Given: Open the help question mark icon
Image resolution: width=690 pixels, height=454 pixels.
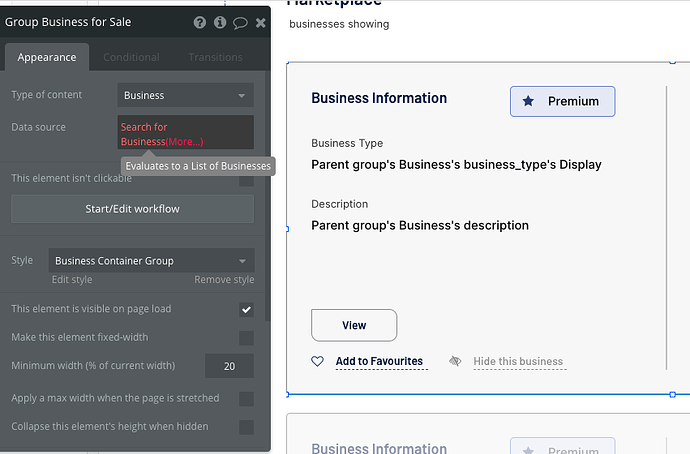Looking at the screenshot, I should coord(200,22).
